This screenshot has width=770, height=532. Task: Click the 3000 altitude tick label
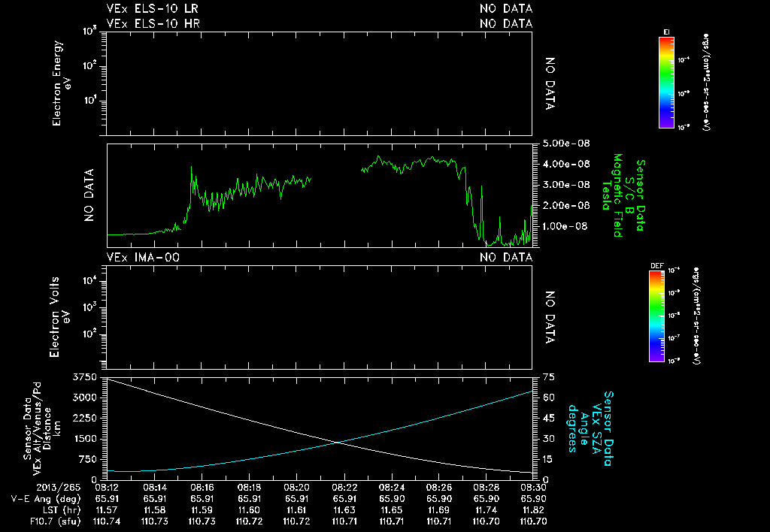[85, 397]
